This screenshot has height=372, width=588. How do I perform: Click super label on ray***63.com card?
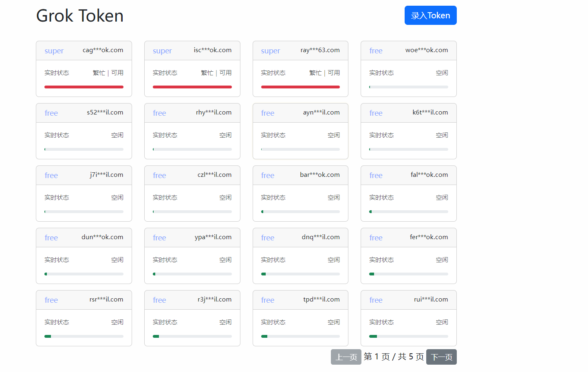pyautogui.click(x=271, y=51)
